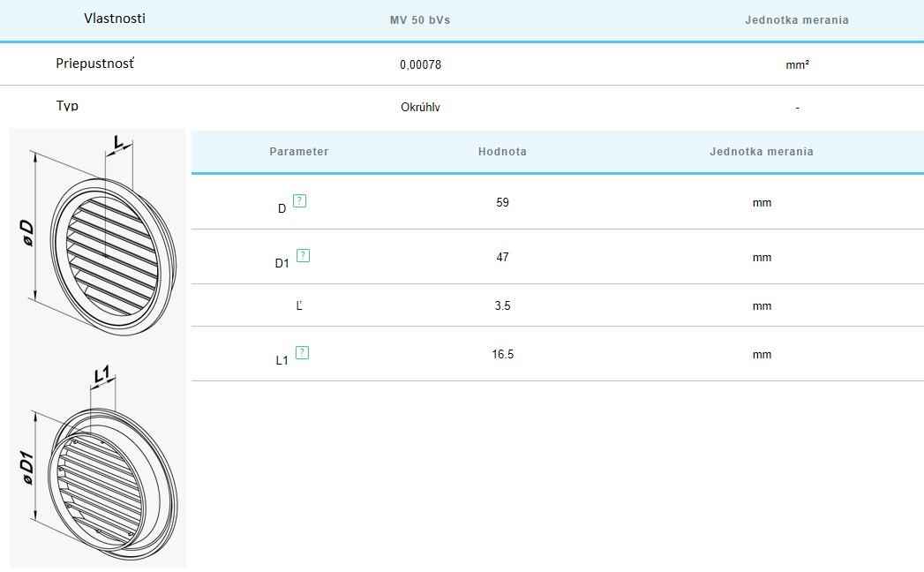Image resolution: width=924 pixels, height=572 pixels.
Task: Click the Parameter column header
Action: (x=299, y=152)
